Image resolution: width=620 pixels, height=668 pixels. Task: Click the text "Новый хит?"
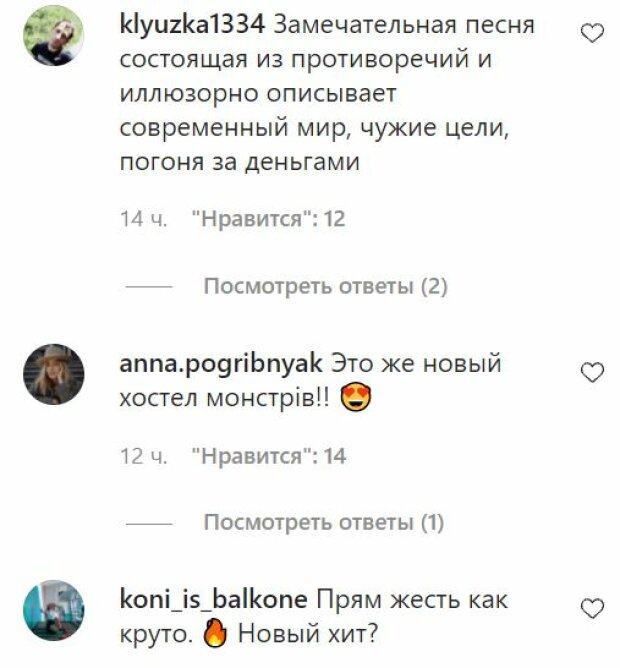(x=308, y=634)
